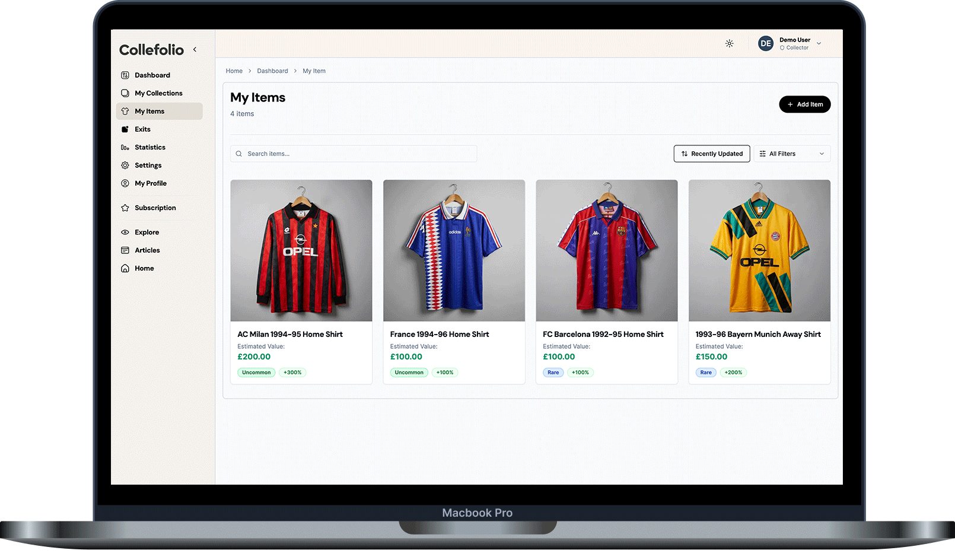The height and width of the screenshot is (560, 955).
Task: Click the Settings gear icon
Action: [x=125, y=166]
